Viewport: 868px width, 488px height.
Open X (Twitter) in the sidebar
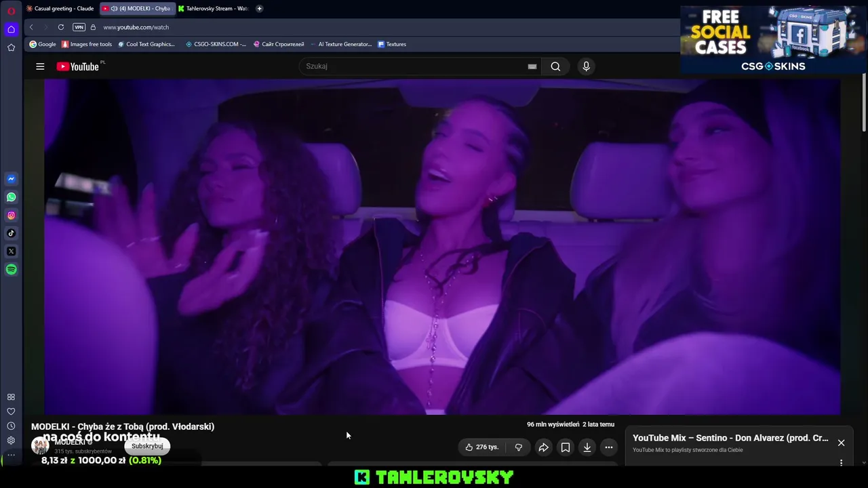coord(11,251)
